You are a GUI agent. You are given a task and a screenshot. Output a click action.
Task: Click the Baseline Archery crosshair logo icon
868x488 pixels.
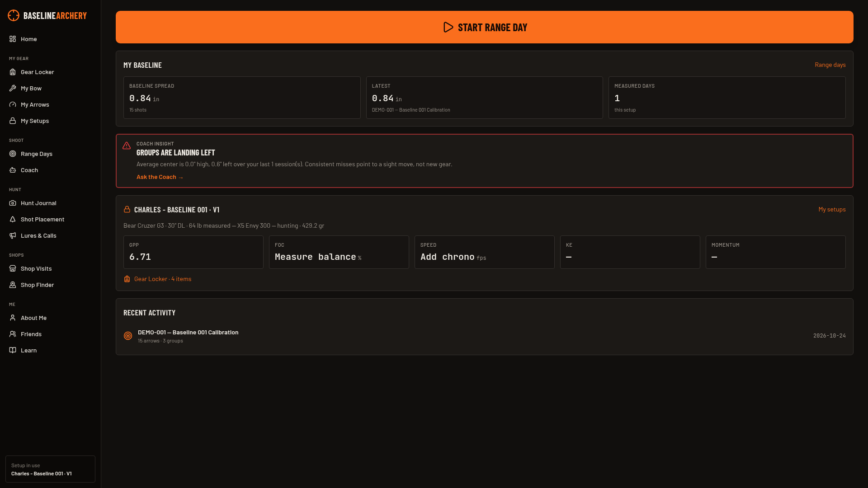14,15
